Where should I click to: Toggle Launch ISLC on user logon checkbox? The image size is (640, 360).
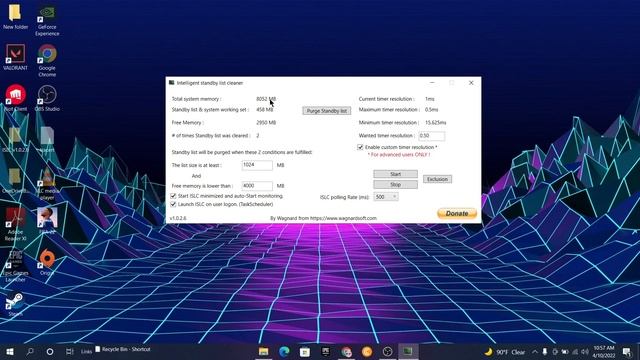pos(173,204)
